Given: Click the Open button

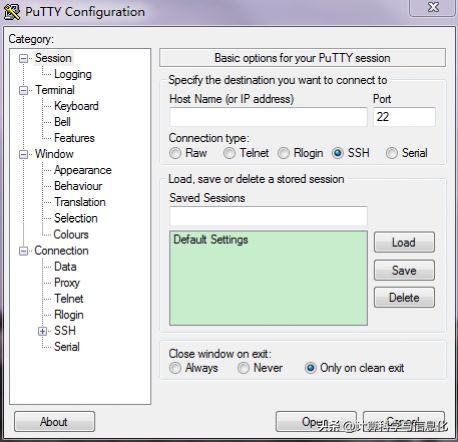Looking at the screenshot, I should click(316, 422).
